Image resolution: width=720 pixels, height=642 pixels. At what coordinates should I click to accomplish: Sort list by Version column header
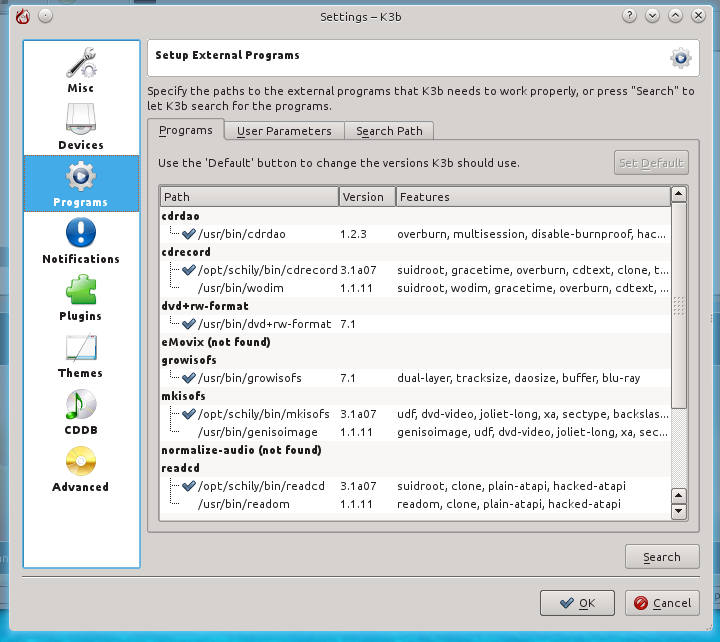[367, 197]
